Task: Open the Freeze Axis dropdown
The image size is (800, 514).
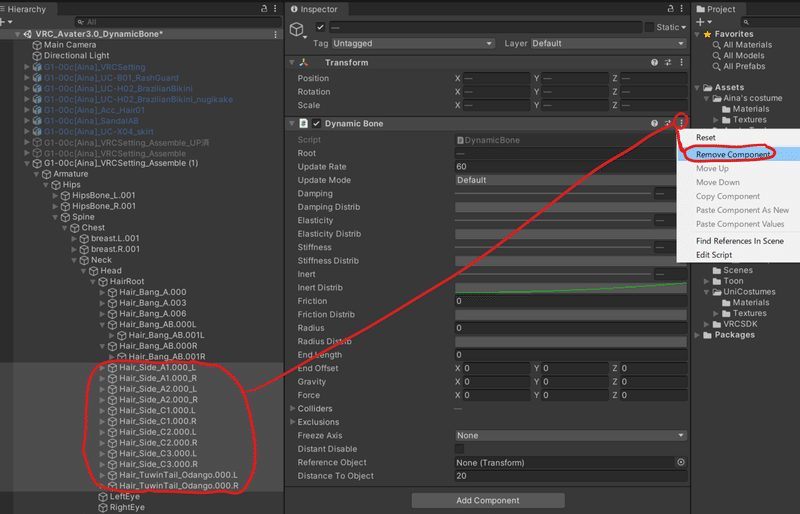Action: [571, 435]
